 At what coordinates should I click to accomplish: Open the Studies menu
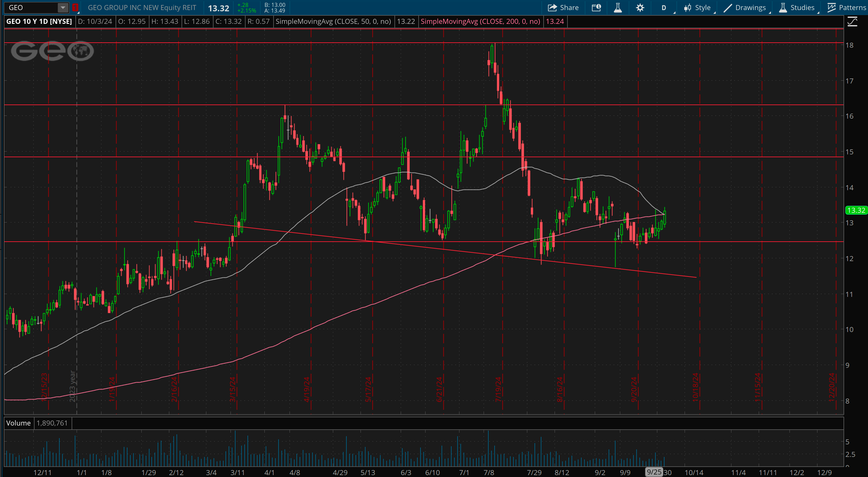797,8
